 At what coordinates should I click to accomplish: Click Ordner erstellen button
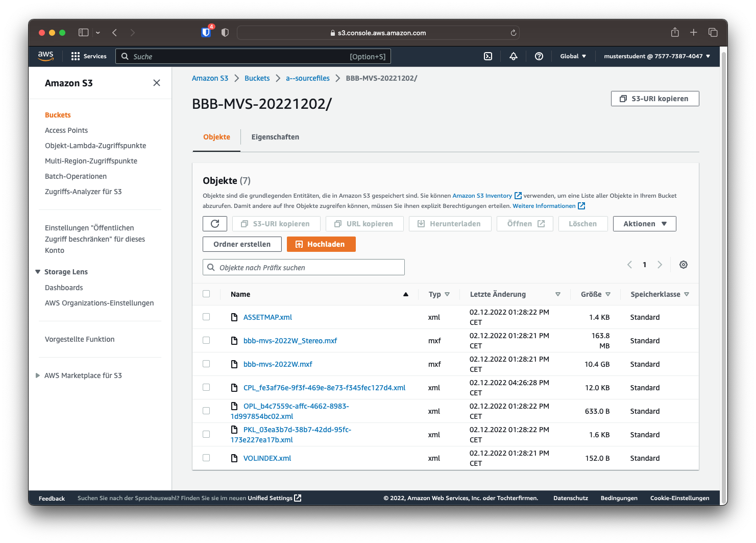(x=242, y=244)
